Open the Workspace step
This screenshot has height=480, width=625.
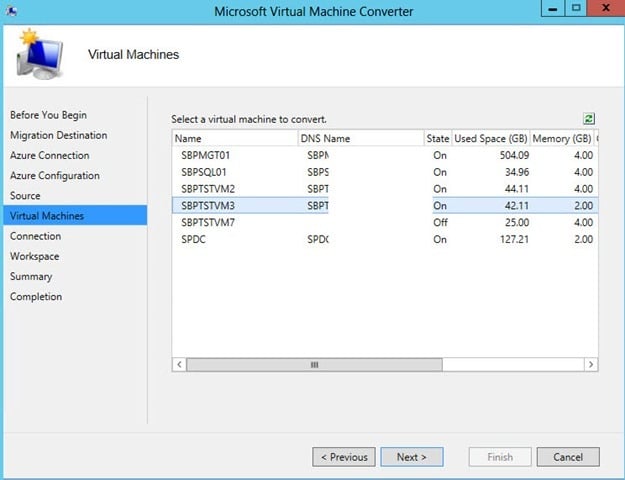(35, 256)
